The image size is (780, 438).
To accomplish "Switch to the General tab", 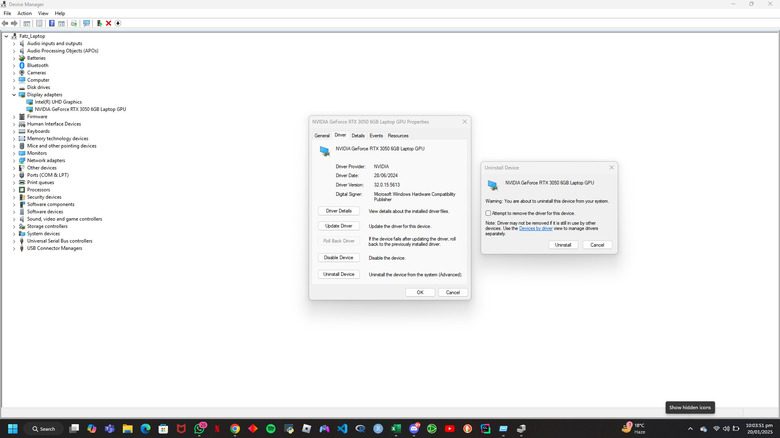I will pyautogui.click(x=322, y=135).
